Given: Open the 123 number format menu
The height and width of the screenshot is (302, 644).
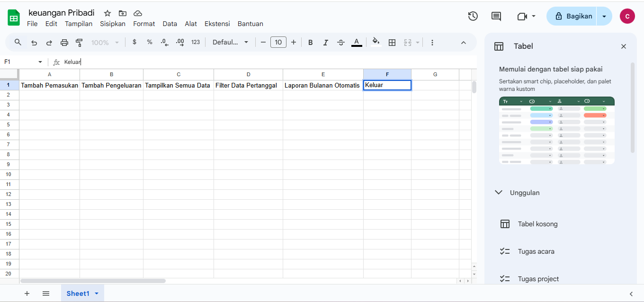Looking at the screenshot, I should pyautogui.click(x=196, y=42).
